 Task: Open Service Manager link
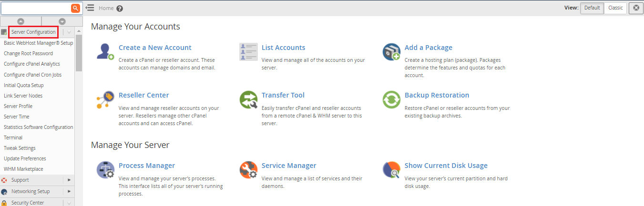pos(289,166)
